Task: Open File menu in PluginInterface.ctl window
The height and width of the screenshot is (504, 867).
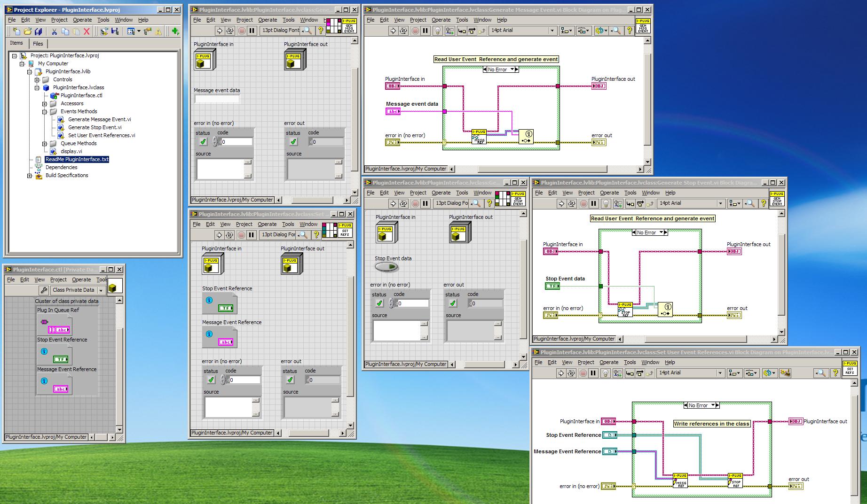Action: click(11, 279)
